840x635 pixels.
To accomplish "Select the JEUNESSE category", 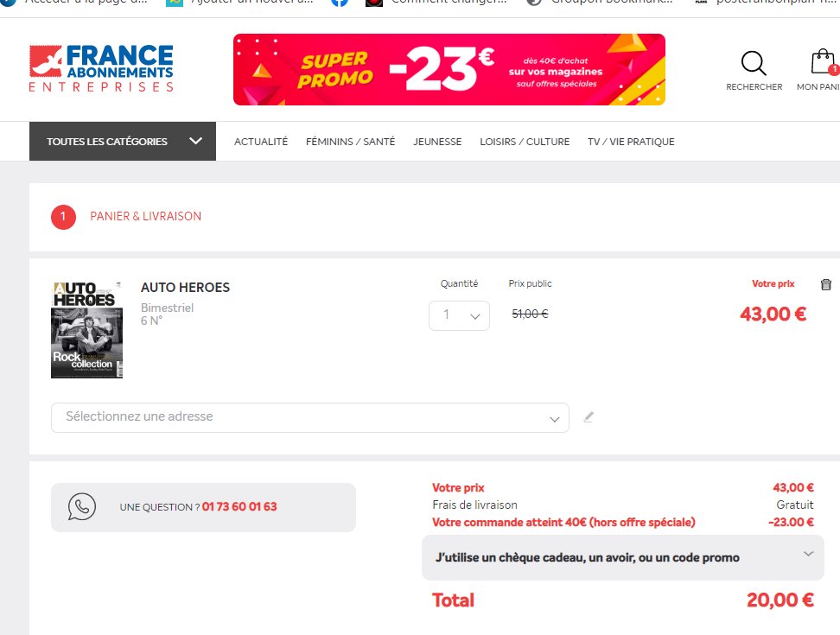I will coord(437,141).
